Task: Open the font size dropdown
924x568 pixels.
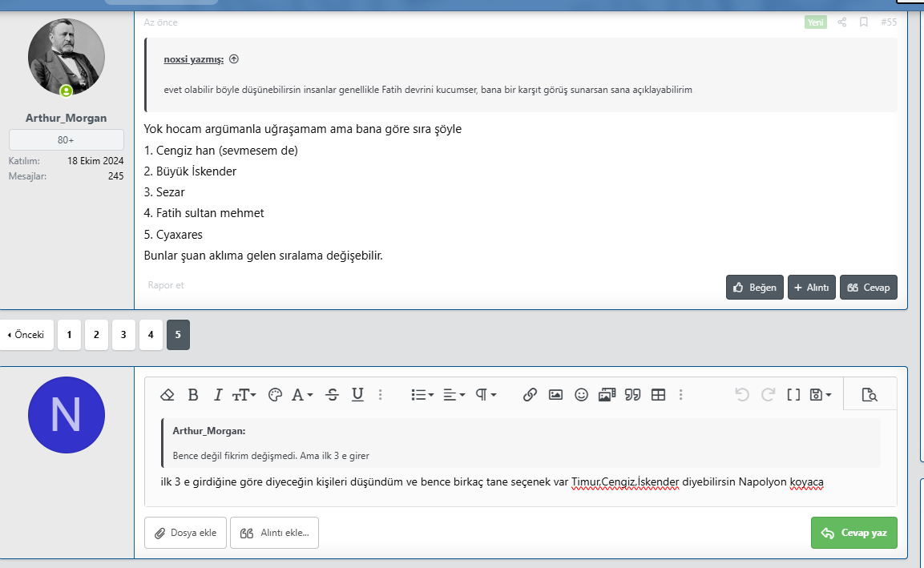Action: coord(244,395)
